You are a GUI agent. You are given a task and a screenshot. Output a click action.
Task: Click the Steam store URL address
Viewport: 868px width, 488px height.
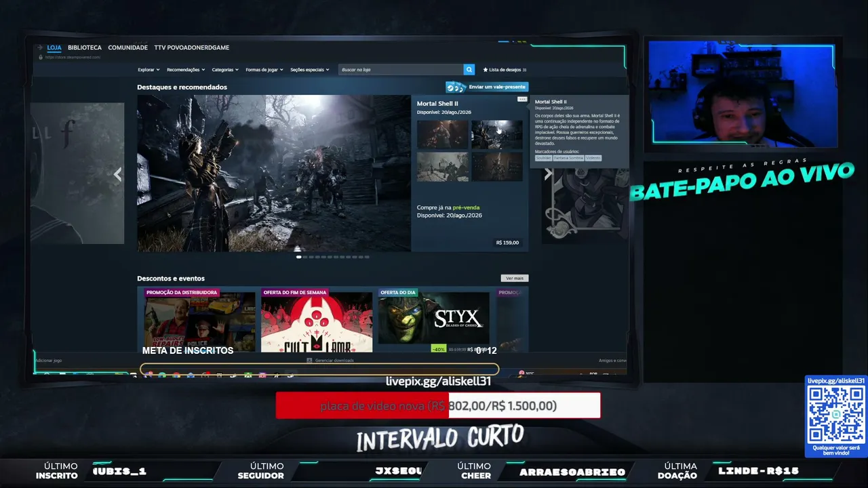(73, 57)
